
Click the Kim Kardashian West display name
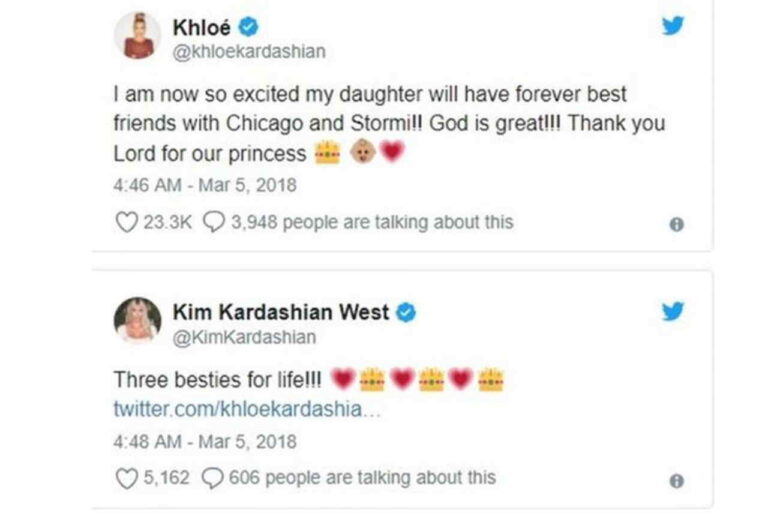[281, 313]
